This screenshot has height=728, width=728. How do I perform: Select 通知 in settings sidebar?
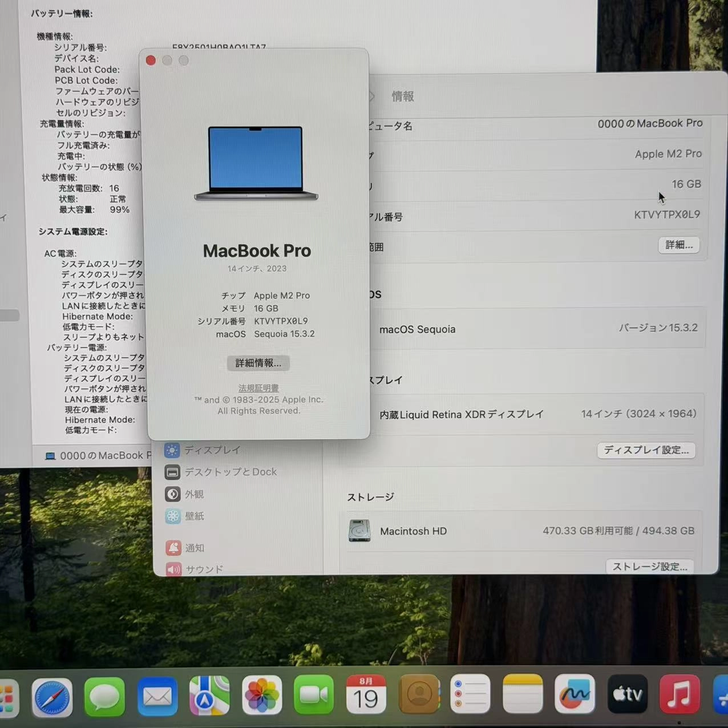coord(184,548)
